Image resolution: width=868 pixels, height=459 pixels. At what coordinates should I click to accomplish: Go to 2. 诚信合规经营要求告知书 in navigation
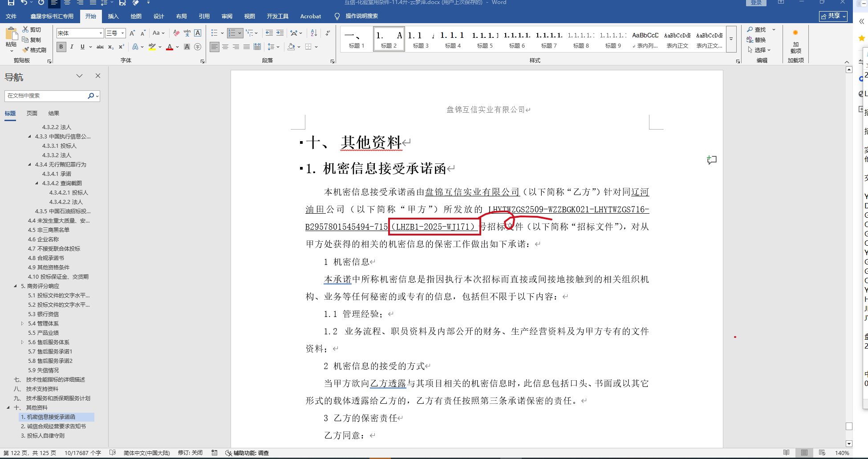[x=53, y=427]
